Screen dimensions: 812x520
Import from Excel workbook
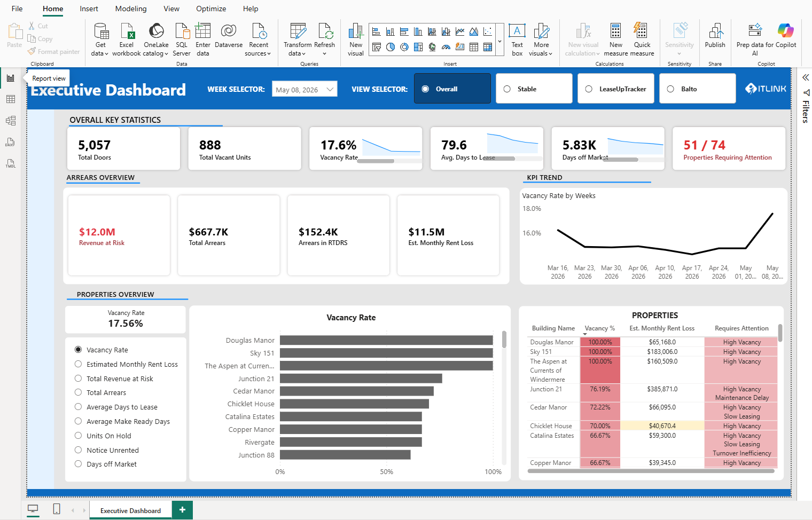[x=127, y=40]
